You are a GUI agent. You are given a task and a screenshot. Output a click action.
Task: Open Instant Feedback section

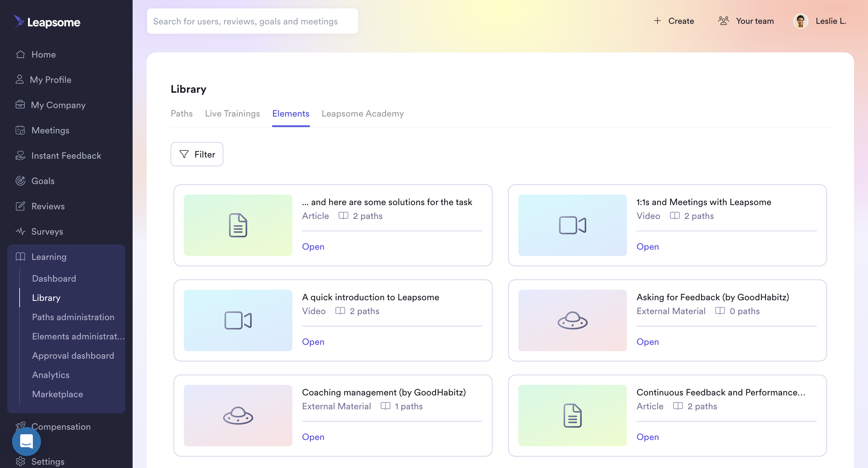point(58,155)
